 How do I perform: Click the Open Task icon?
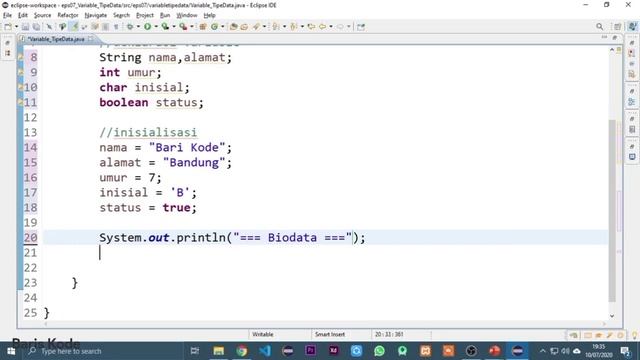click(x=244, y=27)
